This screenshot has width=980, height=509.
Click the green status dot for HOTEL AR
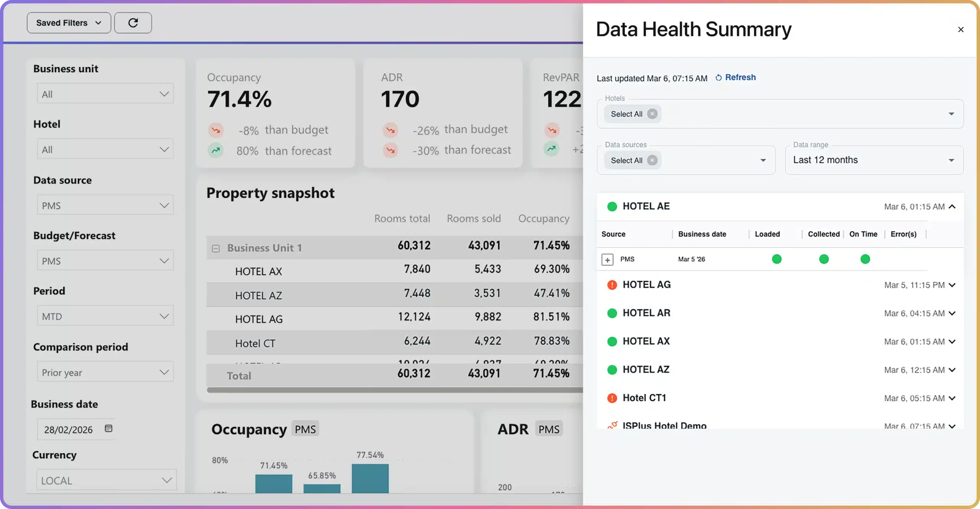click(x=612, y=313)
